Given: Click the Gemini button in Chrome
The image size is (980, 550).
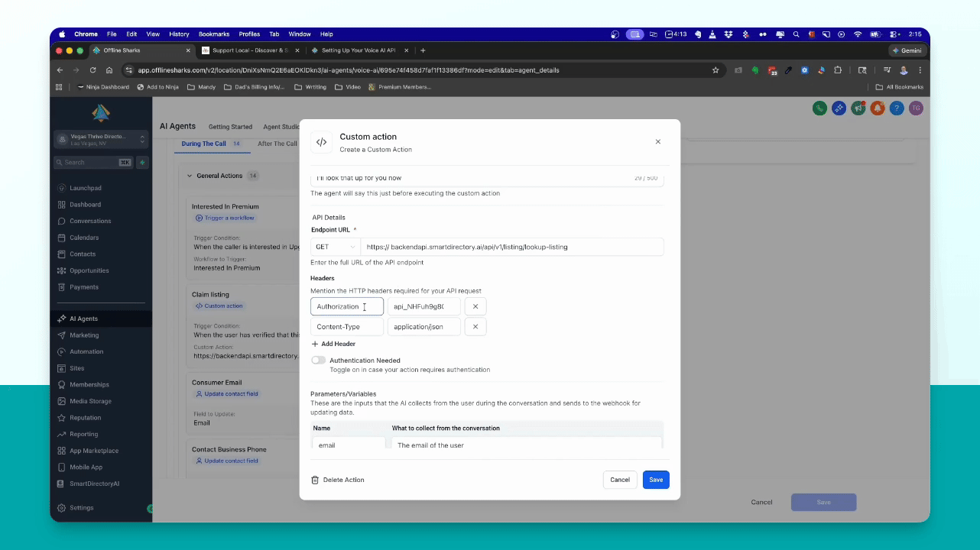Looking at the screenshot, I should coord(907,50).
